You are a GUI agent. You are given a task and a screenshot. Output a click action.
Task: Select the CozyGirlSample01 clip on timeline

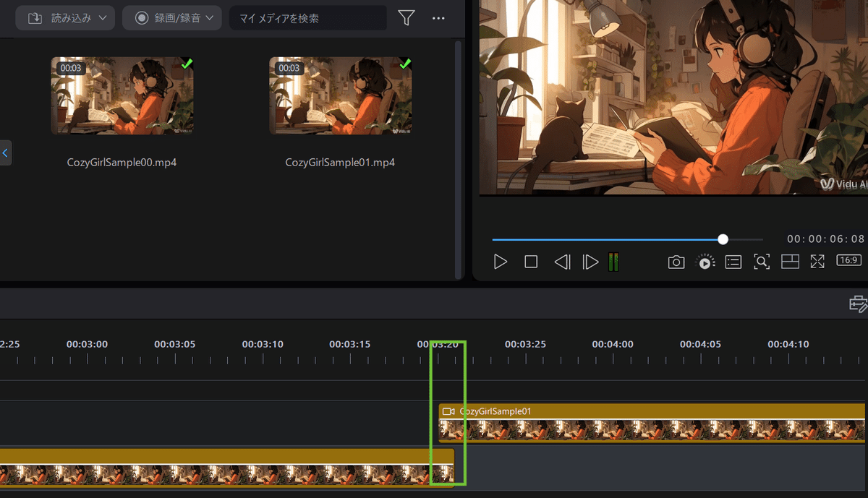click(652, 423)
